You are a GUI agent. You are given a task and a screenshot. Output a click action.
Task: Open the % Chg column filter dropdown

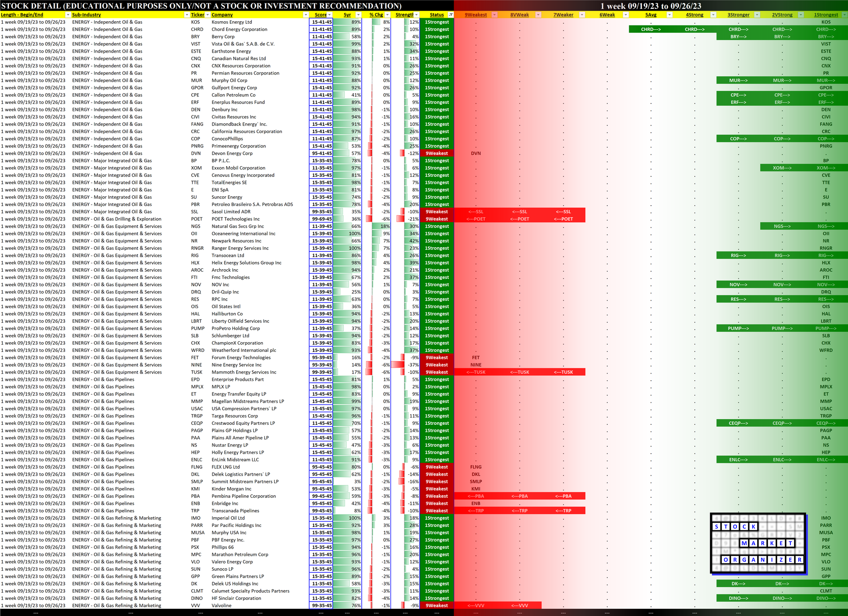pos(387,15)
